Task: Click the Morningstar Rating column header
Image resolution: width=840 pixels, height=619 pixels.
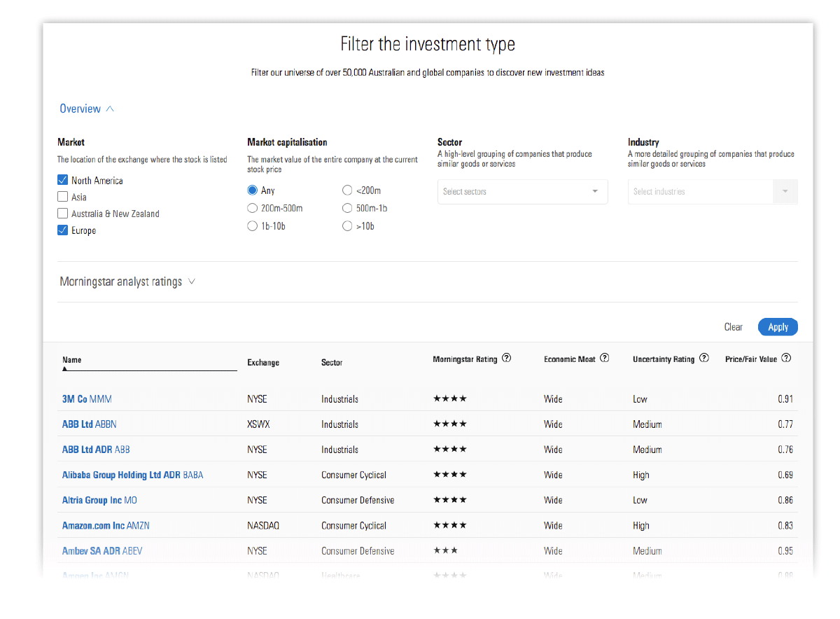Action: click(x=465, y=359)
